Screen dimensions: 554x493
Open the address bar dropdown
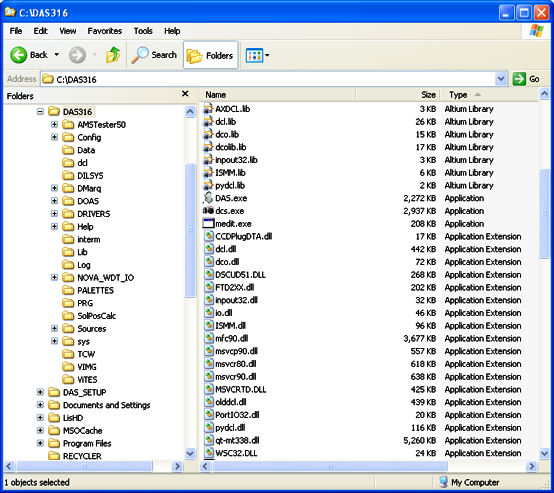tap(501, 79)
